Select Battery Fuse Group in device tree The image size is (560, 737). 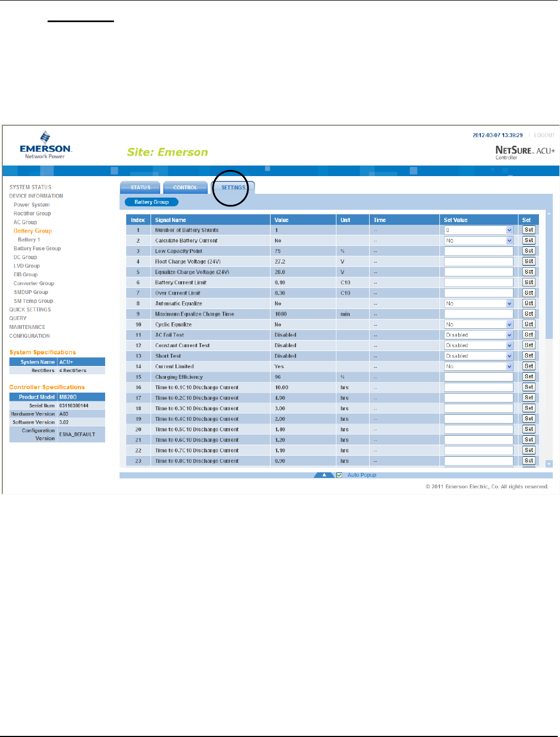(37, 249)
